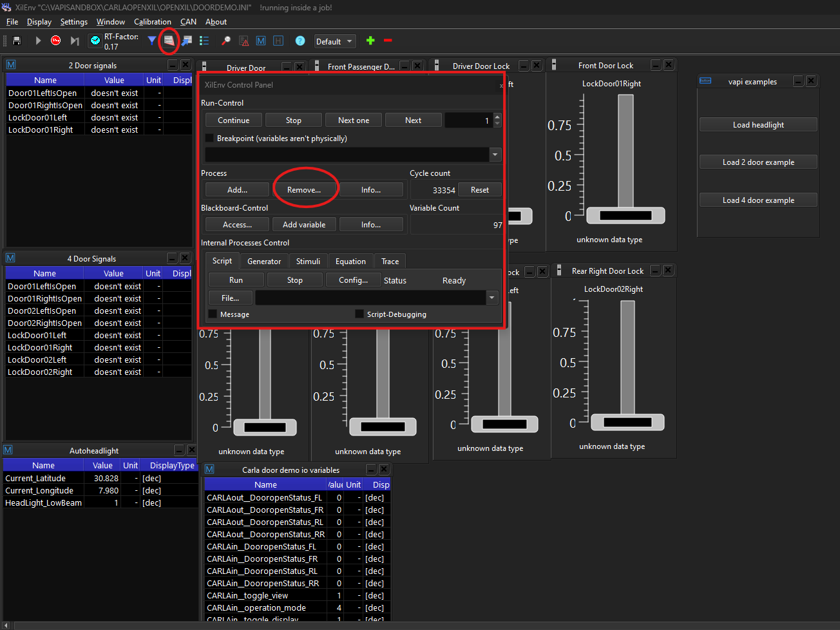The image size is (840, 630).
Task: Select the Current_Latitude row in Autoheadlight
Action: click(35, 479)
